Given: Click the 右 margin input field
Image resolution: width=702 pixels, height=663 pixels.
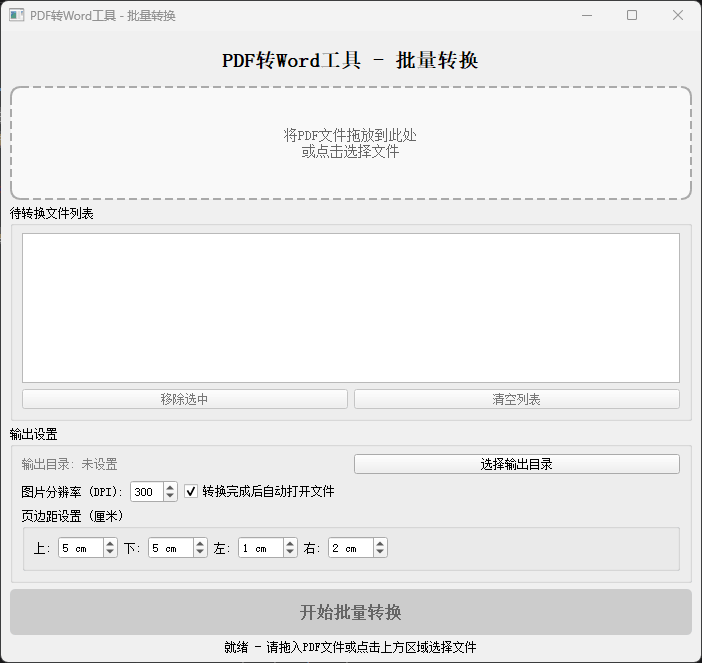Looking at the screenshot, I should (x=350, y=548).
